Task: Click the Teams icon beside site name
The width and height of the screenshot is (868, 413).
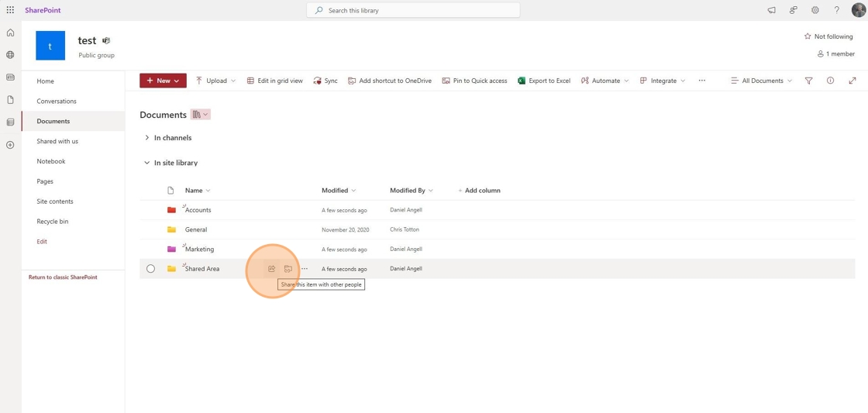Action: 106,40
